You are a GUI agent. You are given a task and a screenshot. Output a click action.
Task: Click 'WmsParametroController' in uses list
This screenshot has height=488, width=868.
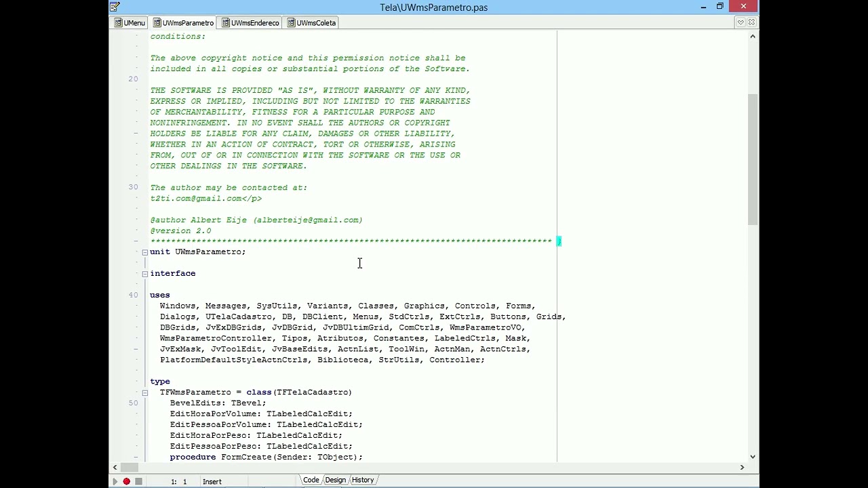(x=216, y=338)
